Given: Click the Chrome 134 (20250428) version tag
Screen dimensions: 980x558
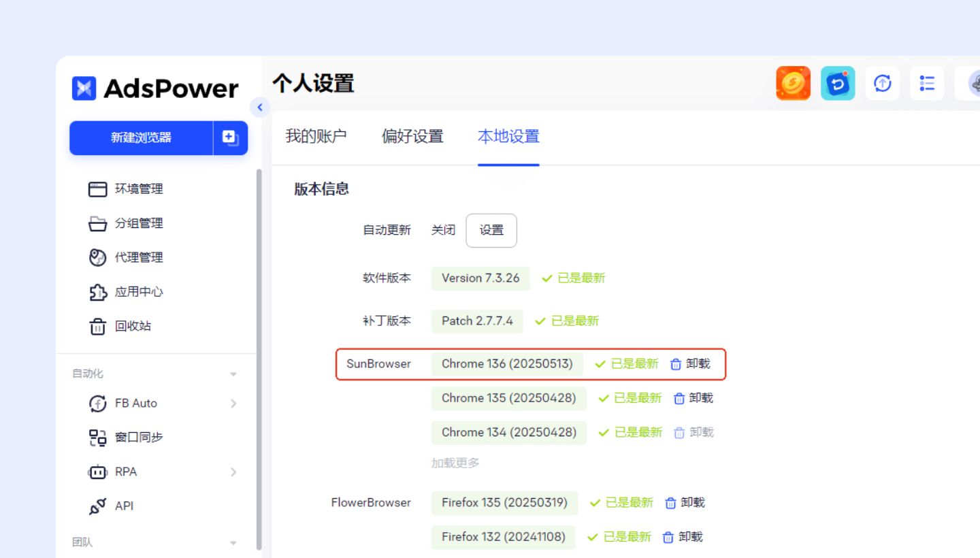Looking at the screenshot, I should pos(509,432).
